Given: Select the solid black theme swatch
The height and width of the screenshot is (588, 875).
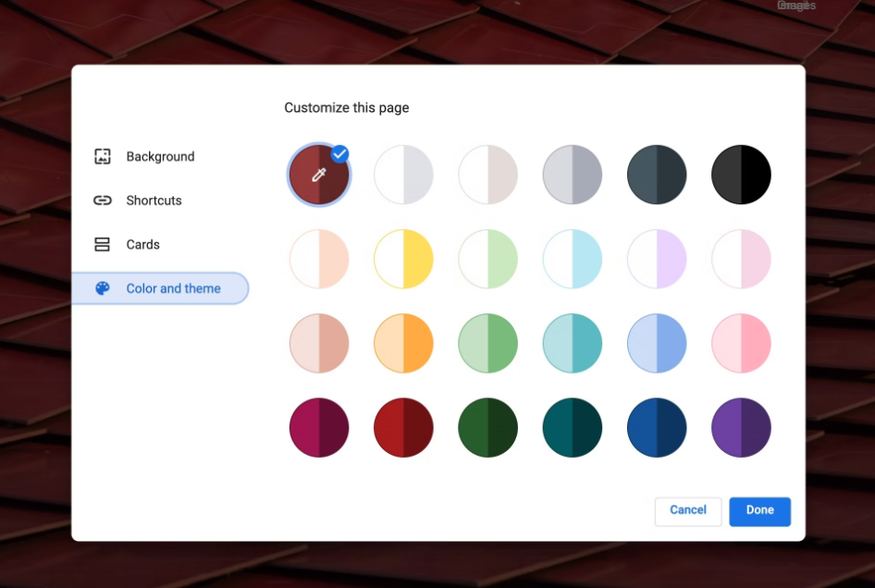Looking at the screenshot, I should (741, 174).
